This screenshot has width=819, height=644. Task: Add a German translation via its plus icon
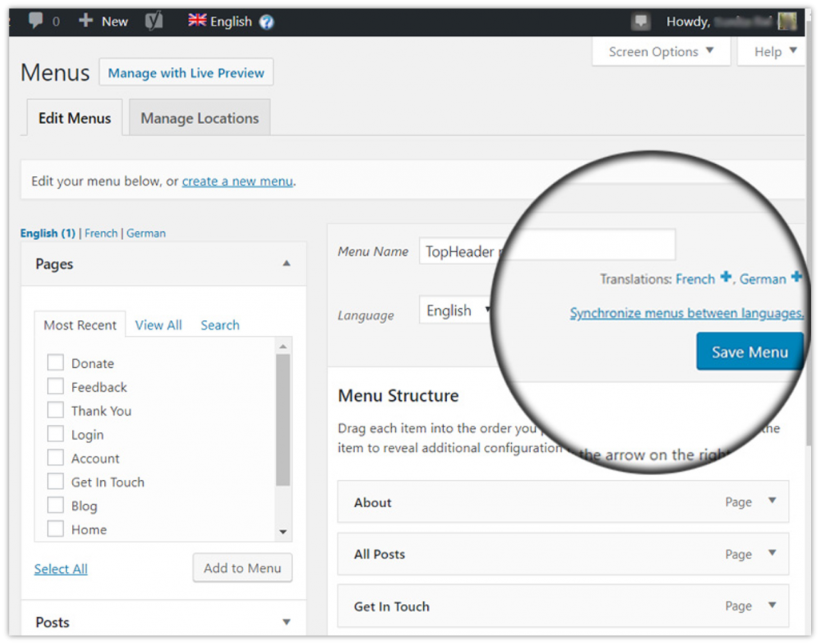pos(797,278)
